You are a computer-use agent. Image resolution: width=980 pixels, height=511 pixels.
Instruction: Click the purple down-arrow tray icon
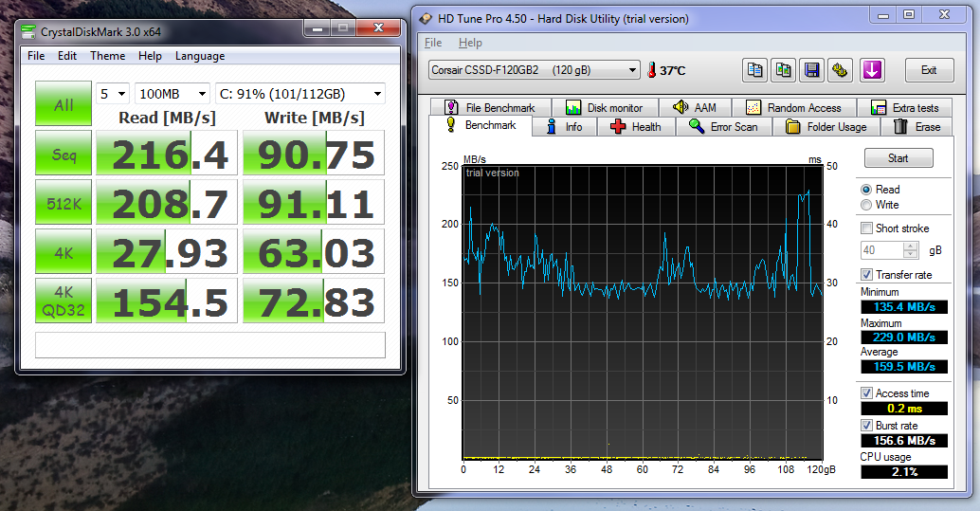tap(872, 70)
